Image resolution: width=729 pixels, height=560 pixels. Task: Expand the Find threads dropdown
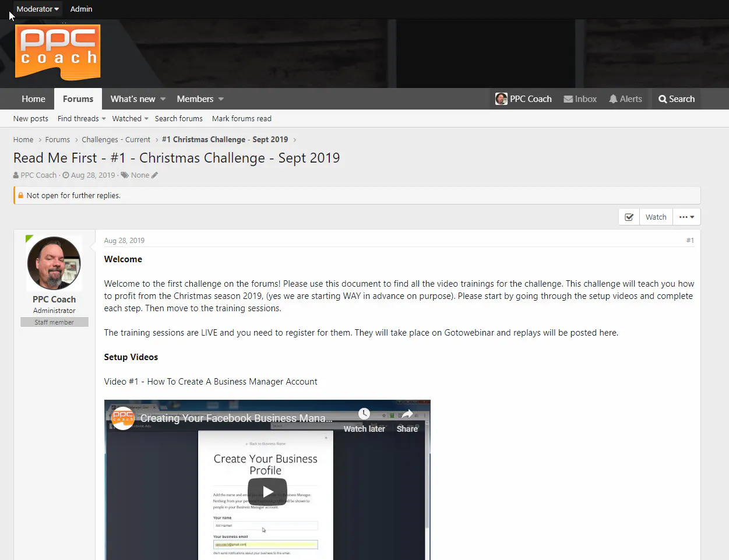pos(104,119)
